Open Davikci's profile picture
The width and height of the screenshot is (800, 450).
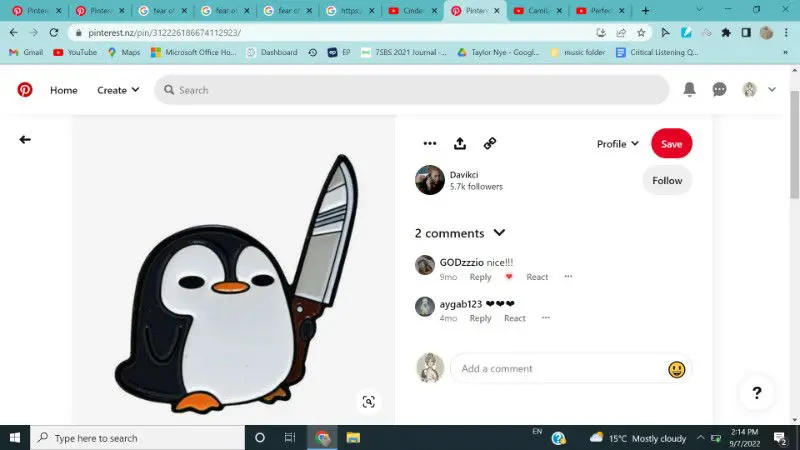[430, 180]
